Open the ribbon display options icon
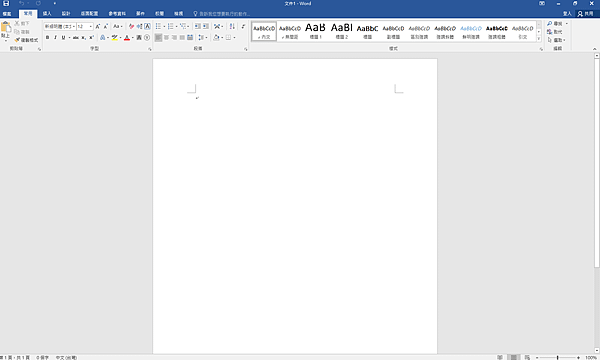 click(x=542, y=3)
